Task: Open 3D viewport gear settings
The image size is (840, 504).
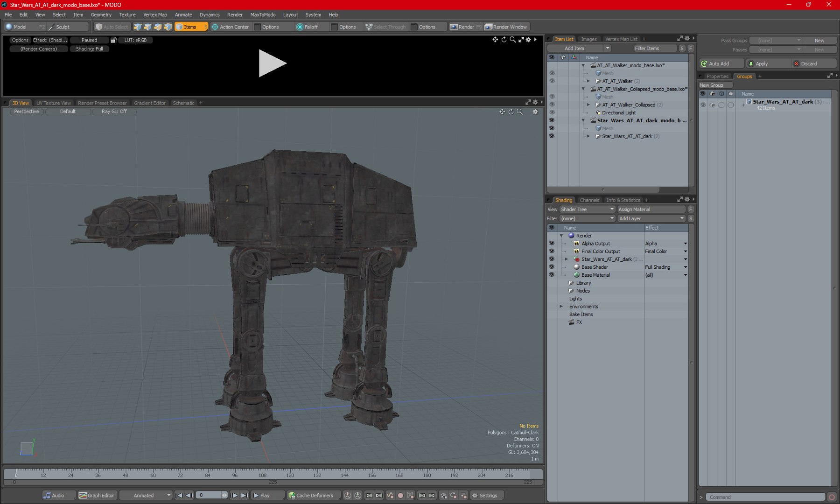Action: coord(535,112)
